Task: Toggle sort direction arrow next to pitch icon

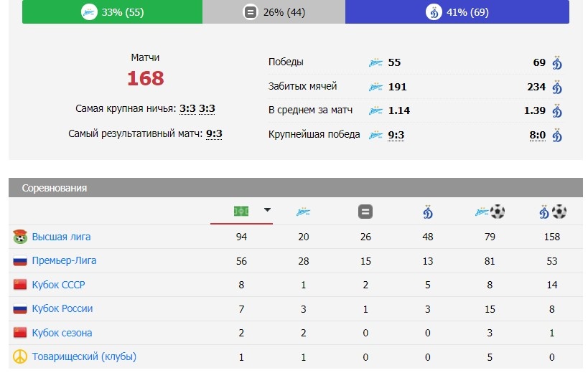Action: pos(267,210)
